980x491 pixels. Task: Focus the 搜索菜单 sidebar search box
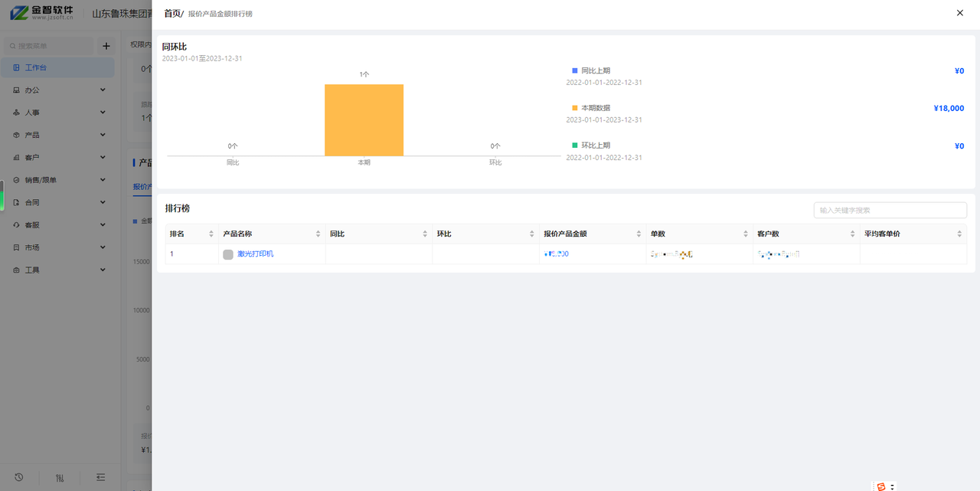click(49, 46)
